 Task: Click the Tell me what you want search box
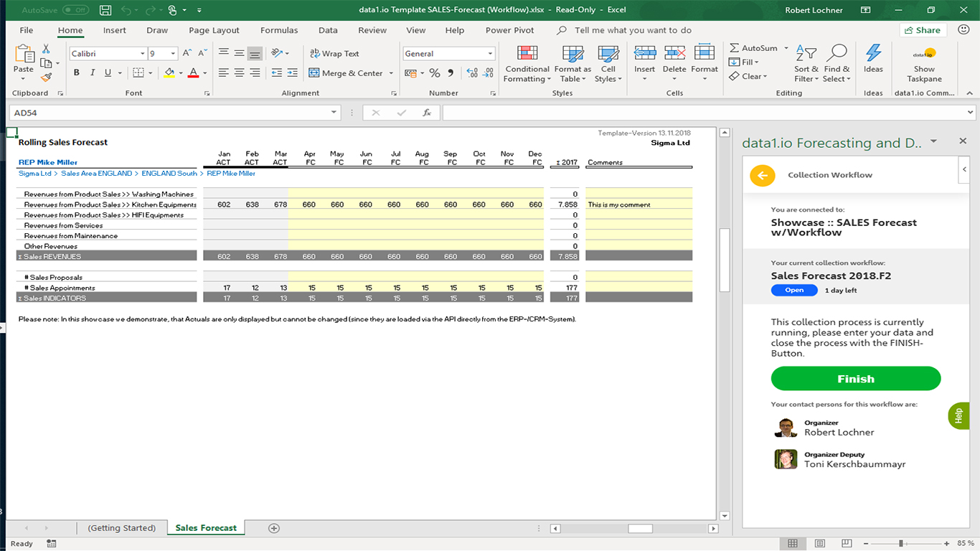click(x=633, y=30)
